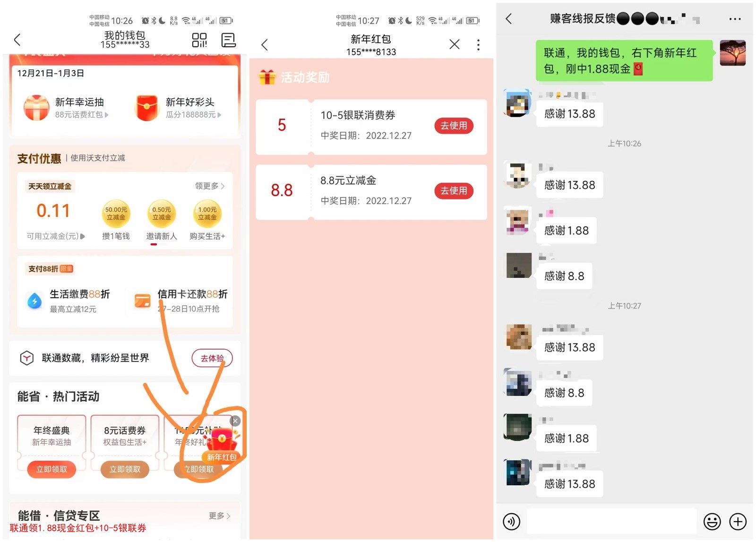This screenshot has height=542, width=756.
Task: Open the emoji picker in chat
Action: tap(712, 522)
